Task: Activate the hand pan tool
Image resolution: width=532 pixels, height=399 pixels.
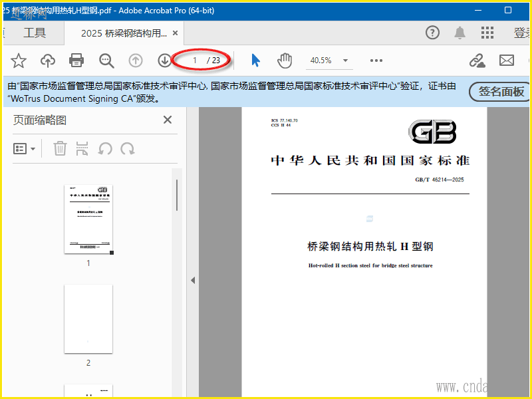Action: [285, 61]
